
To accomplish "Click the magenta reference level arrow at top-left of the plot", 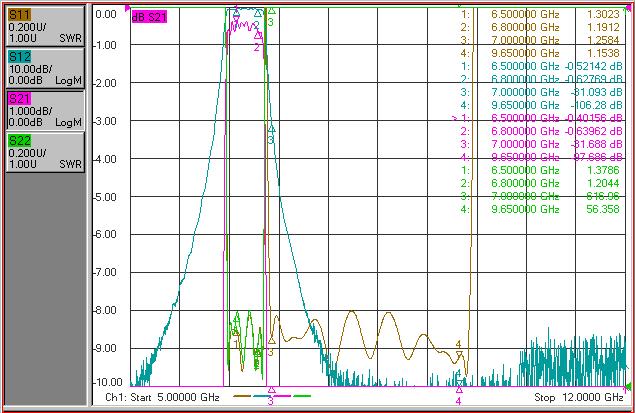I will (128, 8).
